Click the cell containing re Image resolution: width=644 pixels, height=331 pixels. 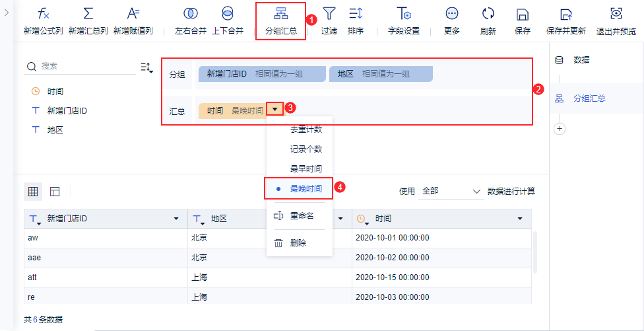pyautogui.click(x=106, y=296)
